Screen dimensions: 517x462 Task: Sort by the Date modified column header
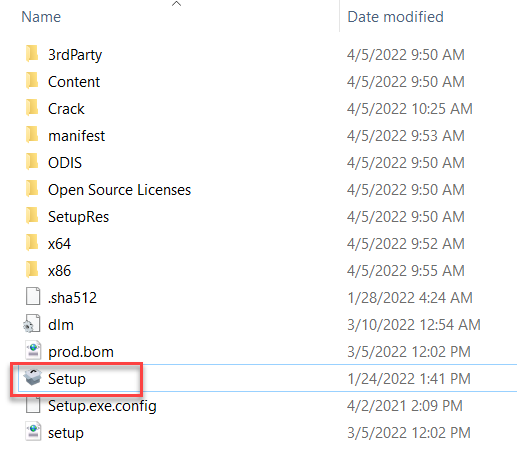click(x=395, y=17)
